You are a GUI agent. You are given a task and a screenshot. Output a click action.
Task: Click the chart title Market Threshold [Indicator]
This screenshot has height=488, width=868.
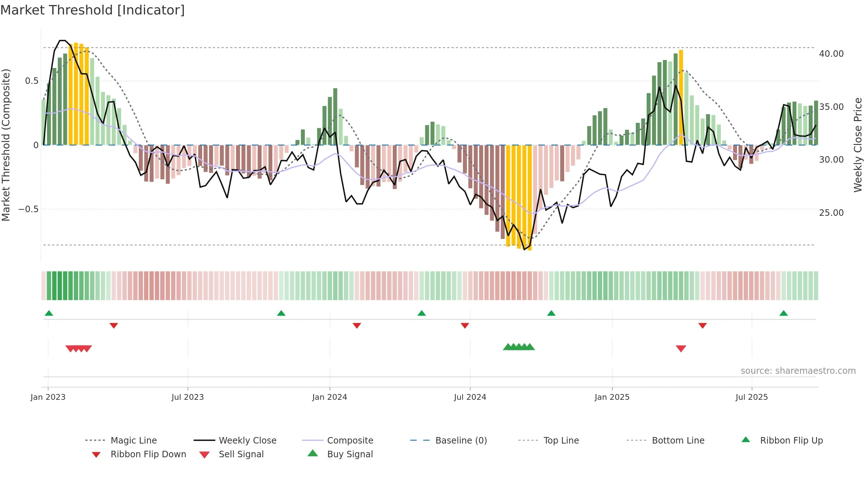(93, 10)
